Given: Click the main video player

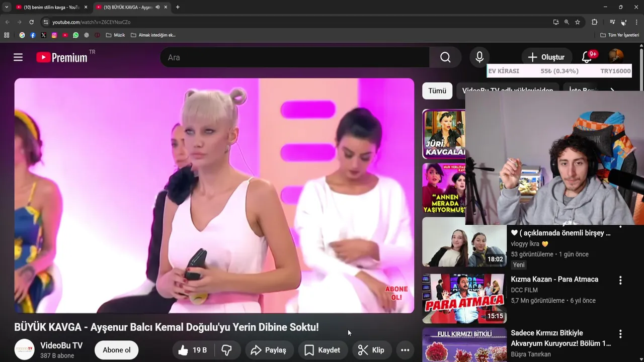Looking at the screenshot, I should point(214,196).
